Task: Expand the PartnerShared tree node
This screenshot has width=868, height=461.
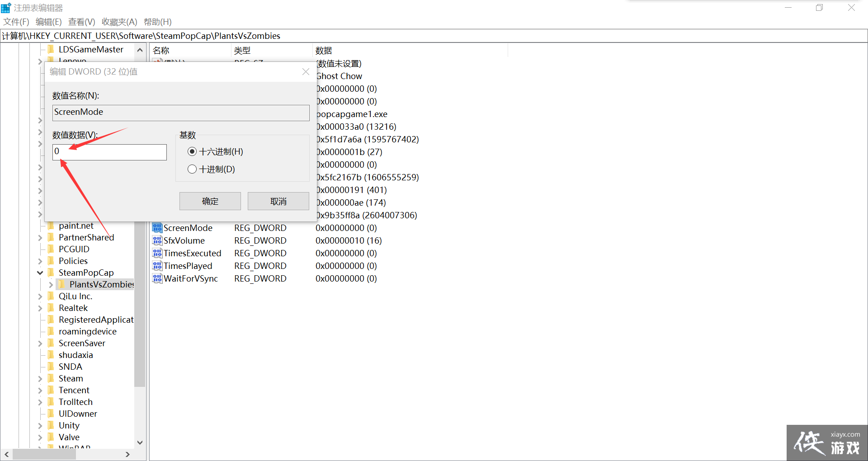Action: click(40, 238)
